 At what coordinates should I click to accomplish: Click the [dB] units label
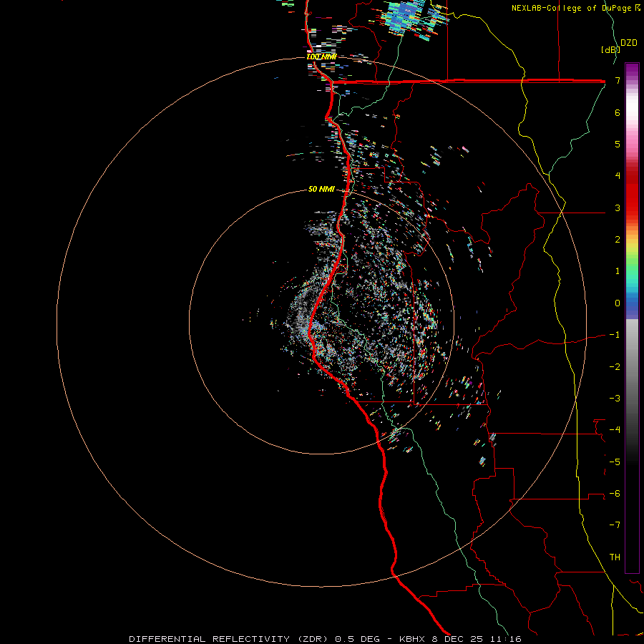pos(610,49)
